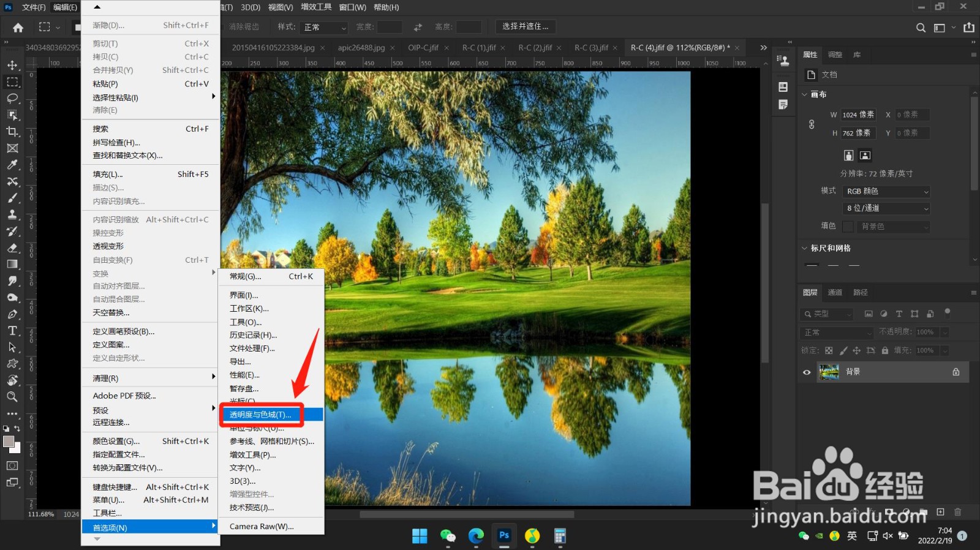This screenshot has width=980, height=550.
Task: Toggle lock all padlock
Action: 885,350
